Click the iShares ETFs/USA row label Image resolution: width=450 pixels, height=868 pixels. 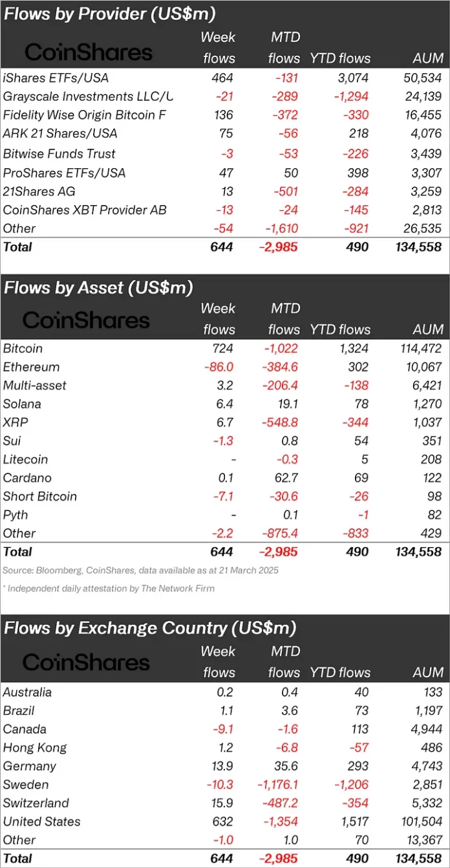(56, 78)
